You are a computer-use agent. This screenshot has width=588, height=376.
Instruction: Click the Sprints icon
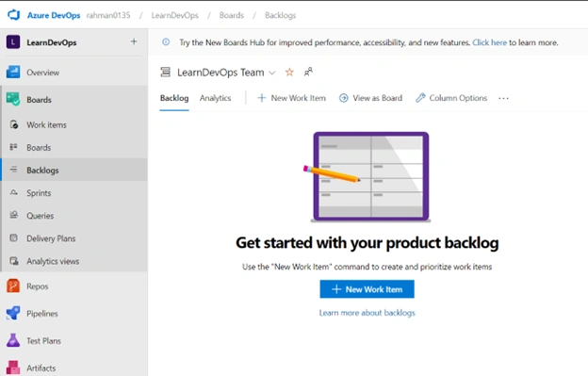coord(13,192)
